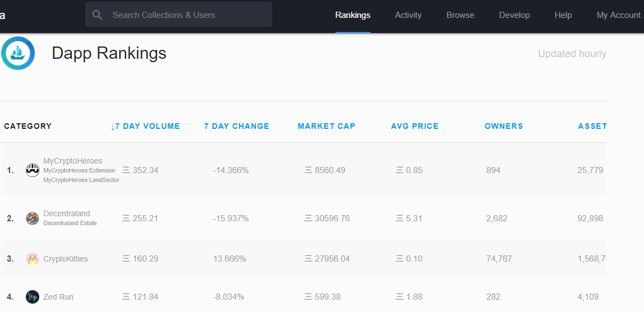Select the 92,898 assets value
The width and height of the screenshot is (644, 312).
click(x=590, y=218)
